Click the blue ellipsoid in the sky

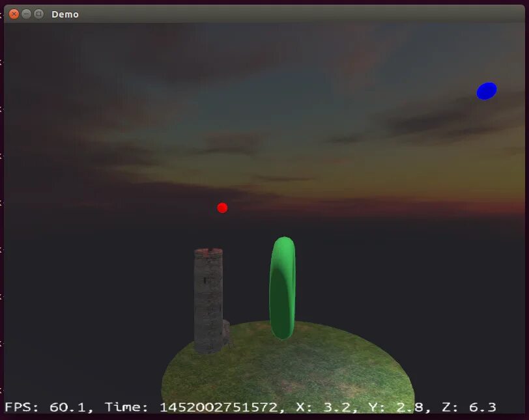[487, 91]
